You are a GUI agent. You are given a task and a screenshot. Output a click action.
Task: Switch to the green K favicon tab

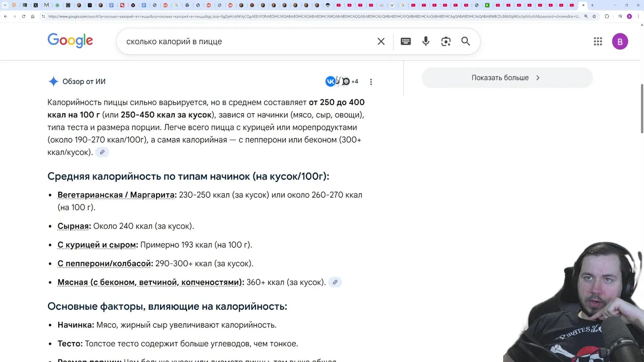(x=487, y=5)
